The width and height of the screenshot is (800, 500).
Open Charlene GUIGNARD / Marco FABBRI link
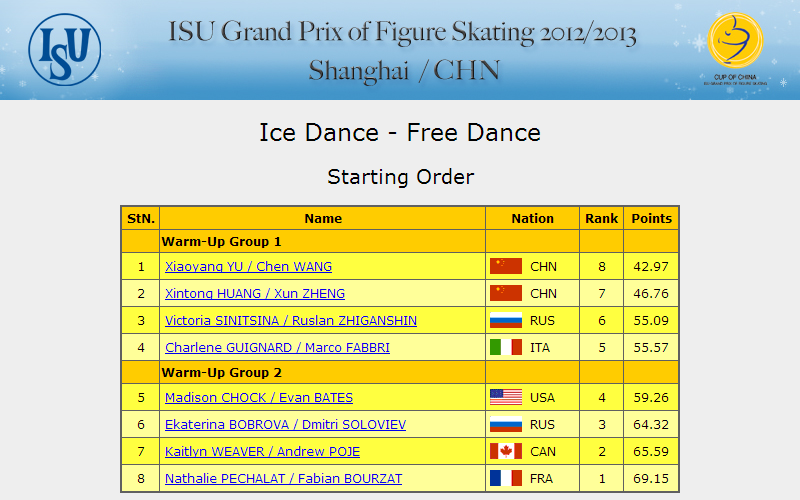278,348
